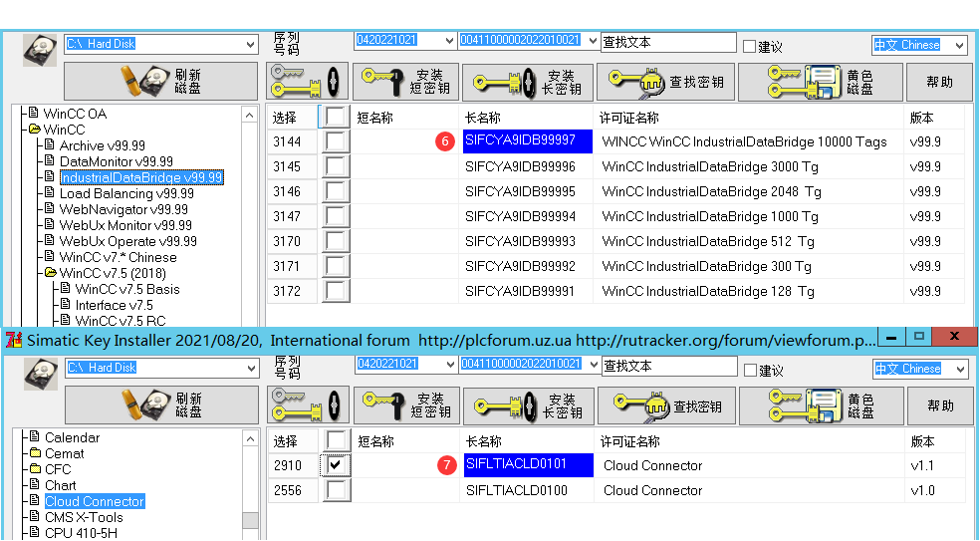980x541 pixels.
Task: Click double-key button in lower window toolbar
Action: [308, 406]
